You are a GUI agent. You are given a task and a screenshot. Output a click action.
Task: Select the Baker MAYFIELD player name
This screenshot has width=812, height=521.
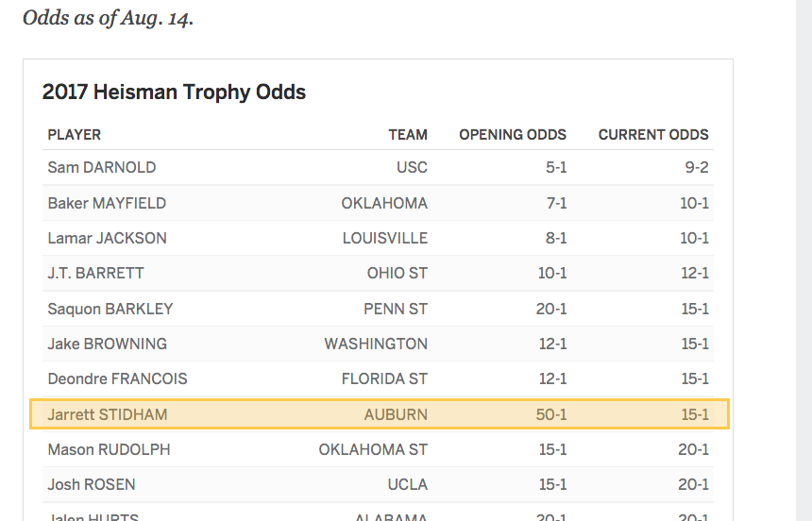(x=107, y=203)
